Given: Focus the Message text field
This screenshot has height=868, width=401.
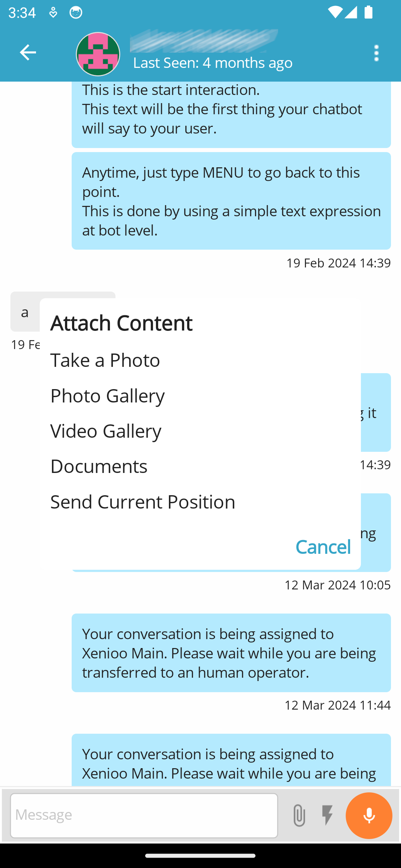Looking at the screenshot, I should (x=144, y=815).
